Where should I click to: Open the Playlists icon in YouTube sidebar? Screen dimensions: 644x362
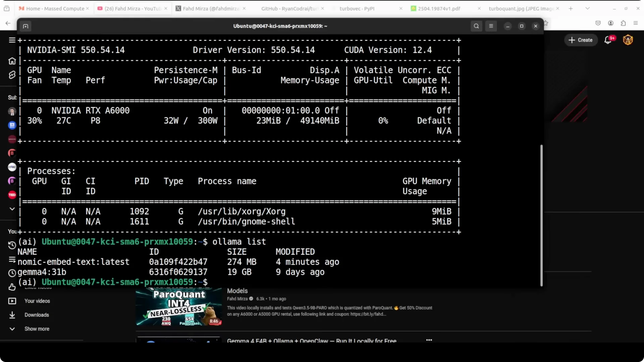(12, 259)
